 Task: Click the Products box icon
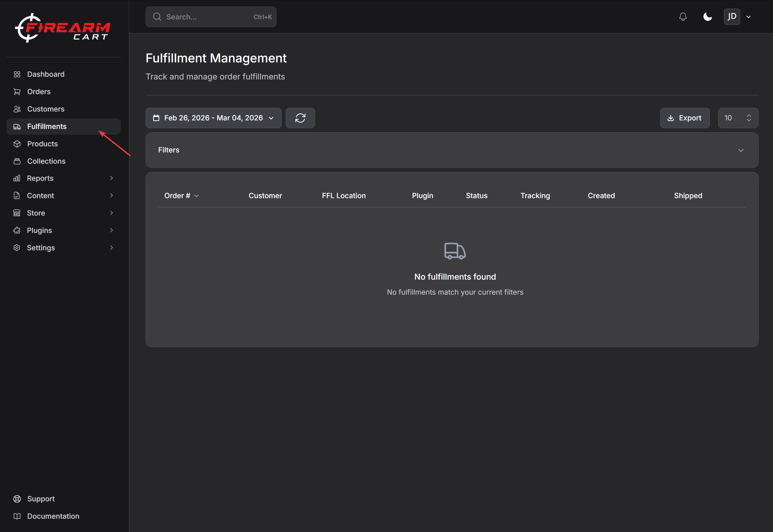(x=17, y=144)
